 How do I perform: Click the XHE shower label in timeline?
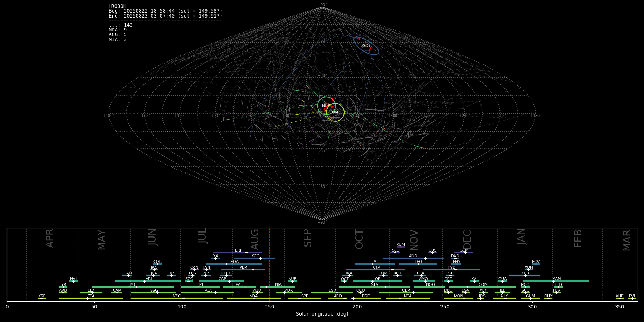620,296
